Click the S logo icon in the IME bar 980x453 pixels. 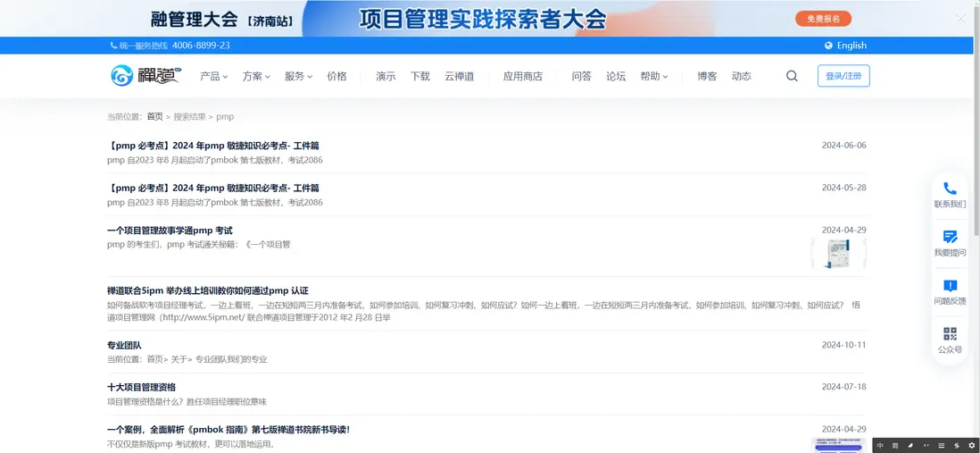pyautogui.click(x=956, y=446)
